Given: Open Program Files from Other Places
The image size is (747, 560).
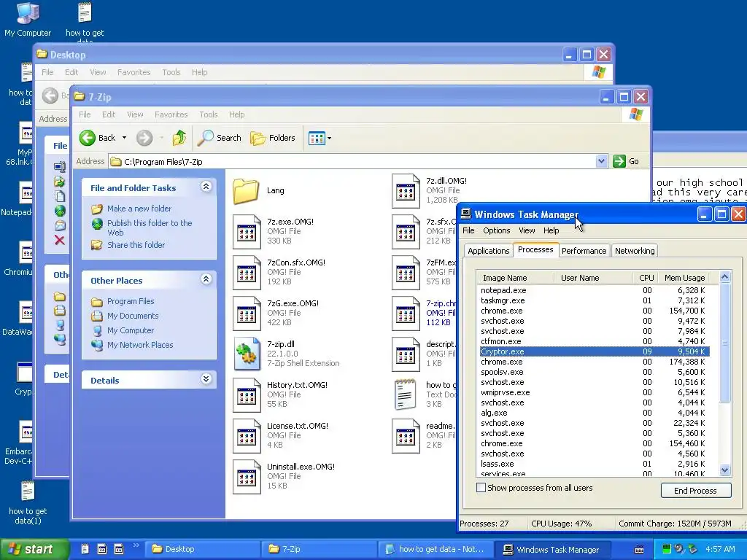Looking at the screenshot, I should point(131,301).
